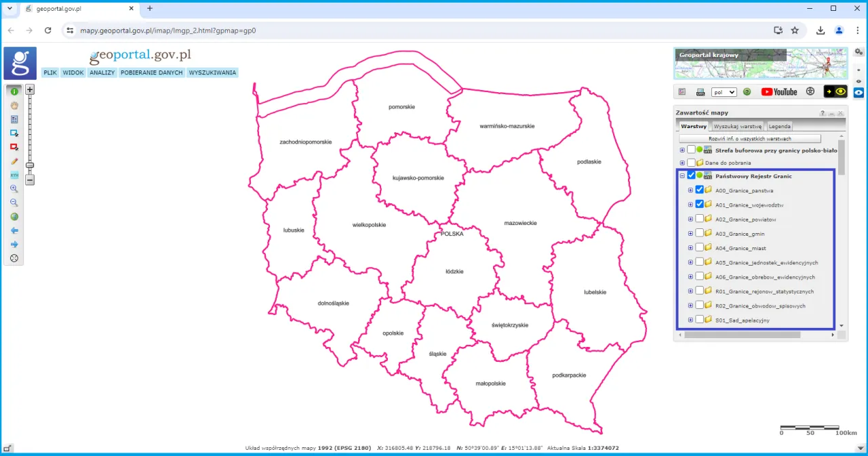Open the 'pol' language dropdown
Screen dimensions: 868x456
(x=724, y=91)
